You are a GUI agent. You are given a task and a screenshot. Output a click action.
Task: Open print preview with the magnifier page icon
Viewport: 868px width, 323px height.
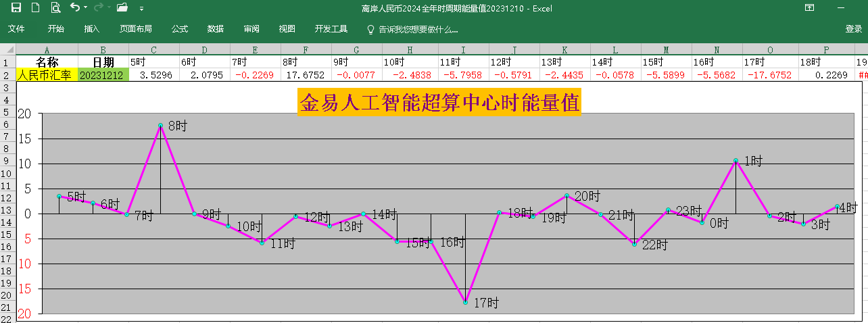coord(55,8)
